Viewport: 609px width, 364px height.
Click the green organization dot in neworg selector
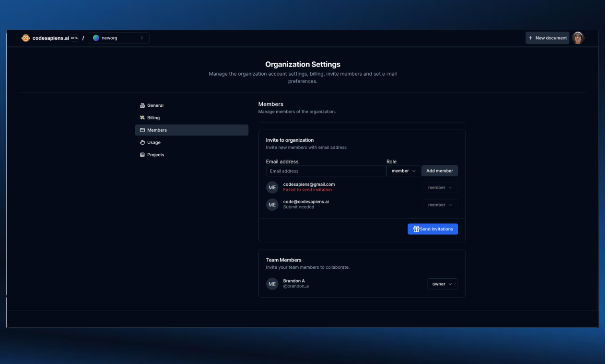point(96,37)
